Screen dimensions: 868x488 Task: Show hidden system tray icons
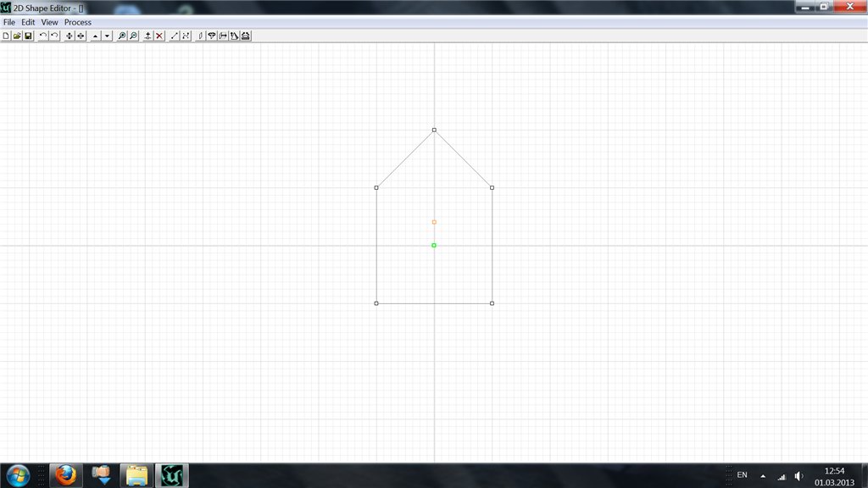coord(763,476)
